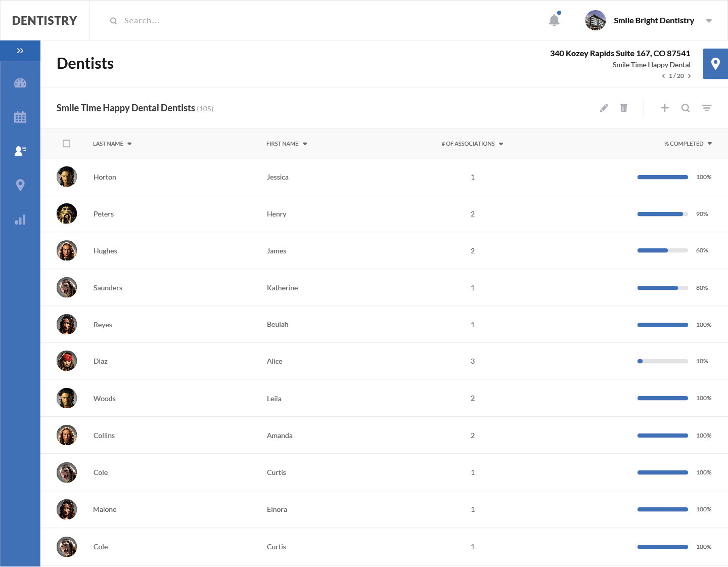This screenshot has width=728, height=567.
Task: Go to next location with right chevron
Action: tap(689, 76)
